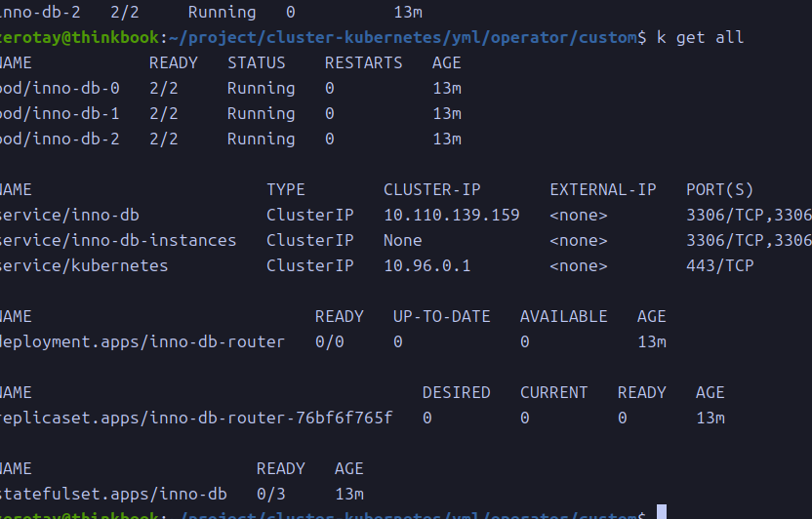This screenshot has width=812, height=519.
Task: Click the AVAILABLE column header
Action: 563,316
